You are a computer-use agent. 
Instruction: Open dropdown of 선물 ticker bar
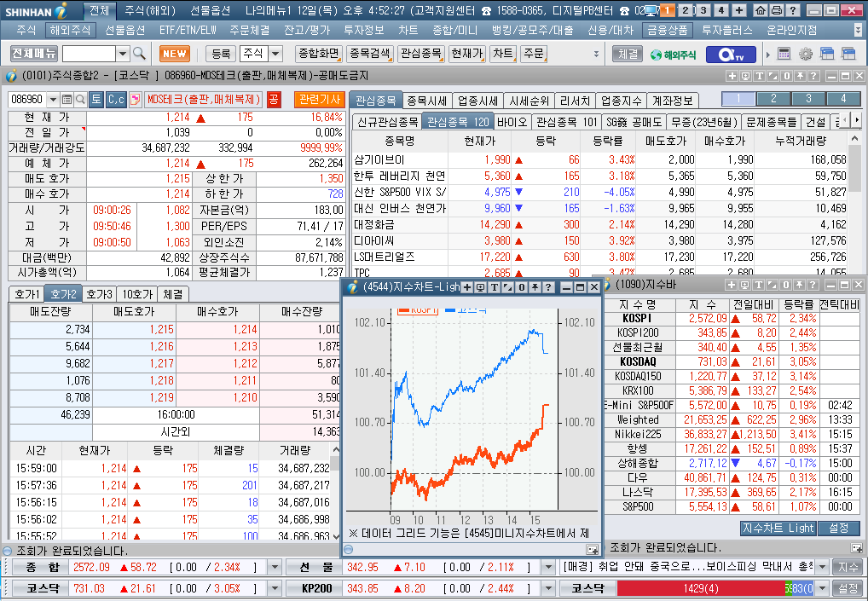(x=548, y=567)
